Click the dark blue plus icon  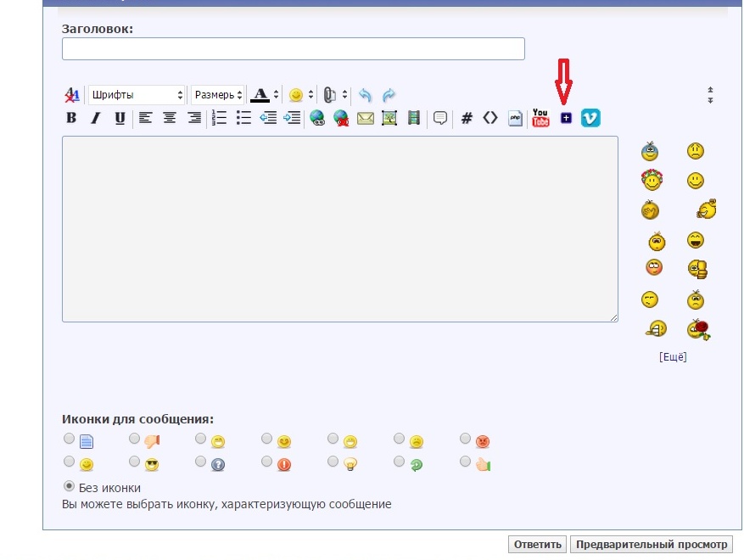click(x=566, y=119)
